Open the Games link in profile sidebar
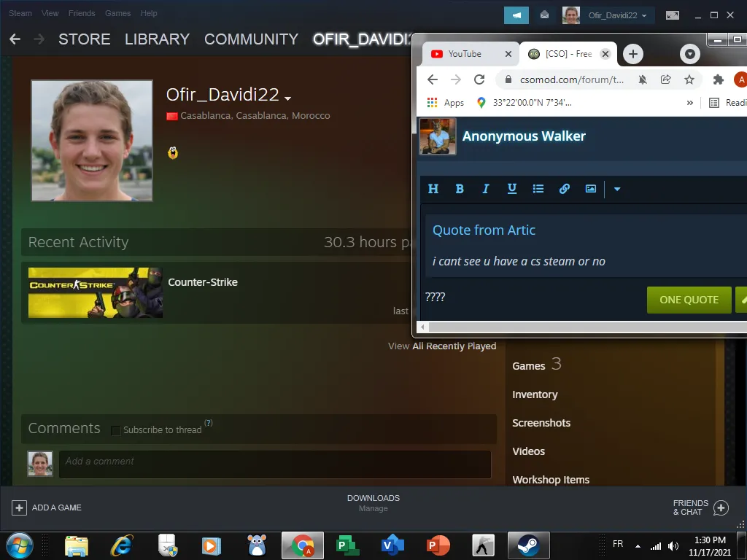The height and width of the screenshot is (560, 747). point(528,366)
